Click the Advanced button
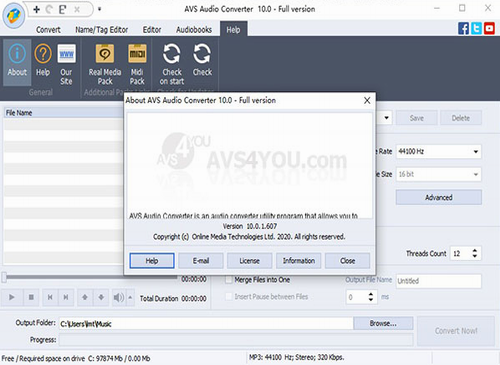The image size is (500, 365). tap(439, 197)
